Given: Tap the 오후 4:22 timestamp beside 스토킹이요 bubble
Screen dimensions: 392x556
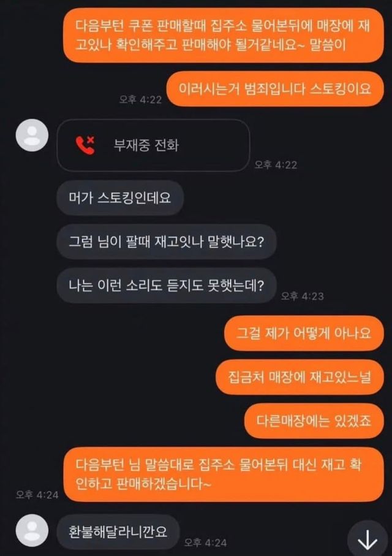Looking at the screenshot, I should [140, 100].
